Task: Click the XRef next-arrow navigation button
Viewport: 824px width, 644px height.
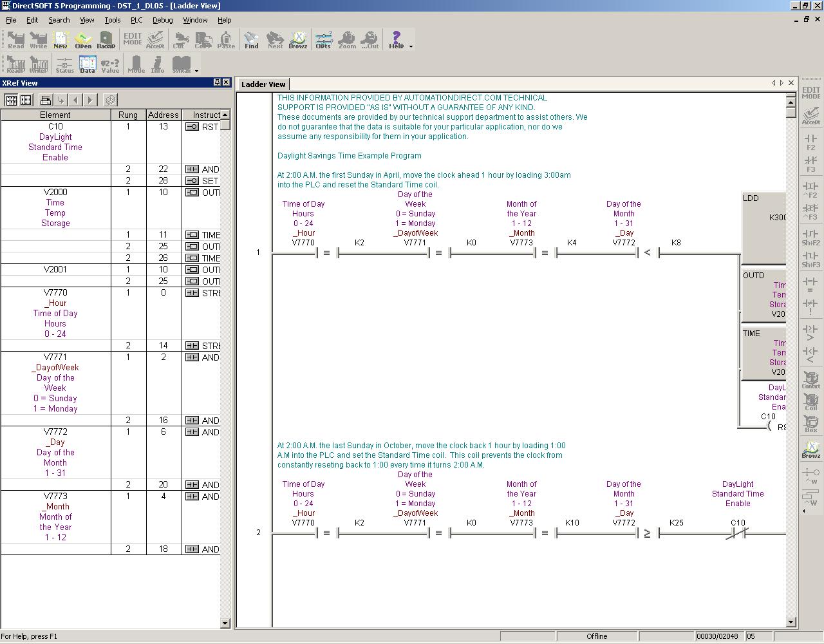Action: 91,100
